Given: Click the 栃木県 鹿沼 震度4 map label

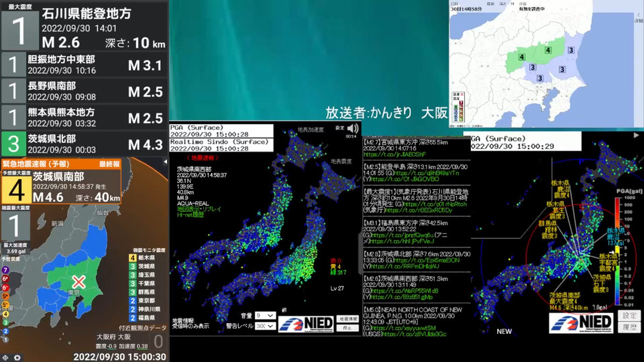Looking at the screenshot, I should point(559,189).
